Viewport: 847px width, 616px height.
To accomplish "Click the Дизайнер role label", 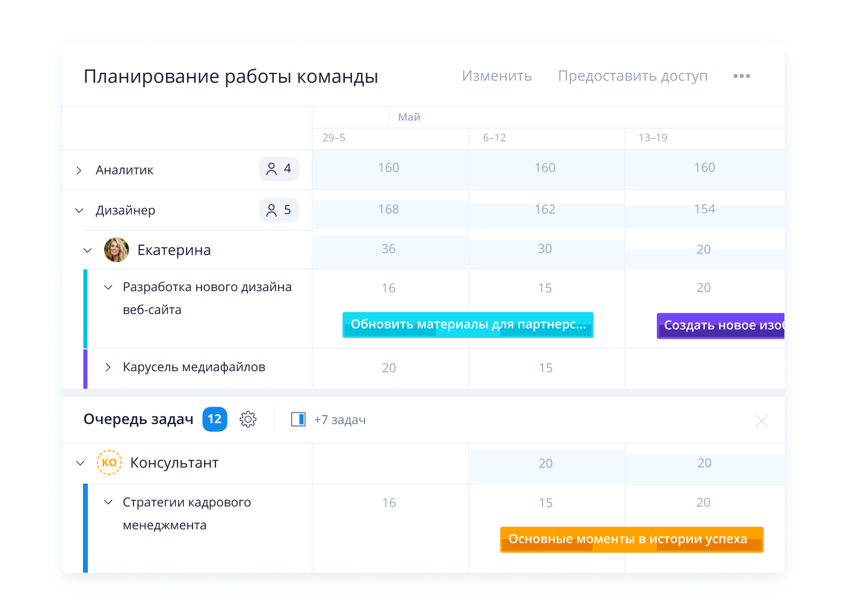I will (x=125, y=211).
